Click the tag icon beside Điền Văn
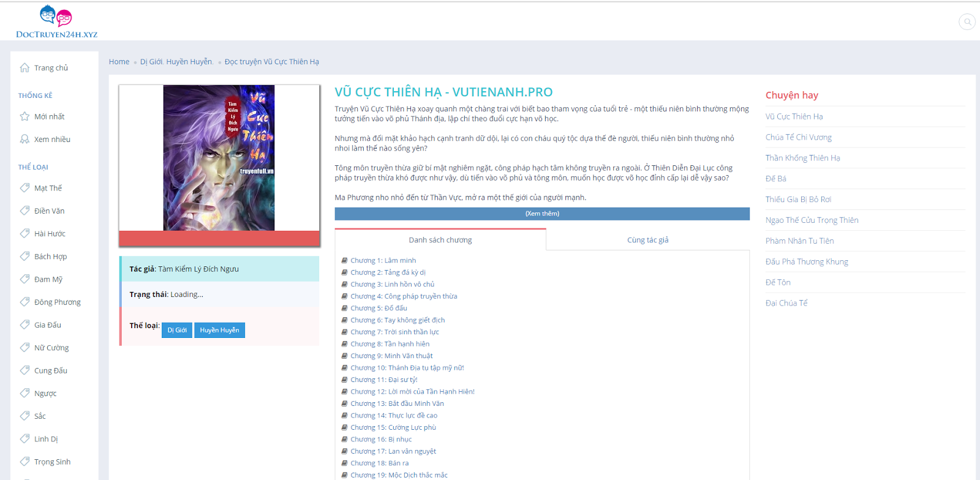 point(24,210)
